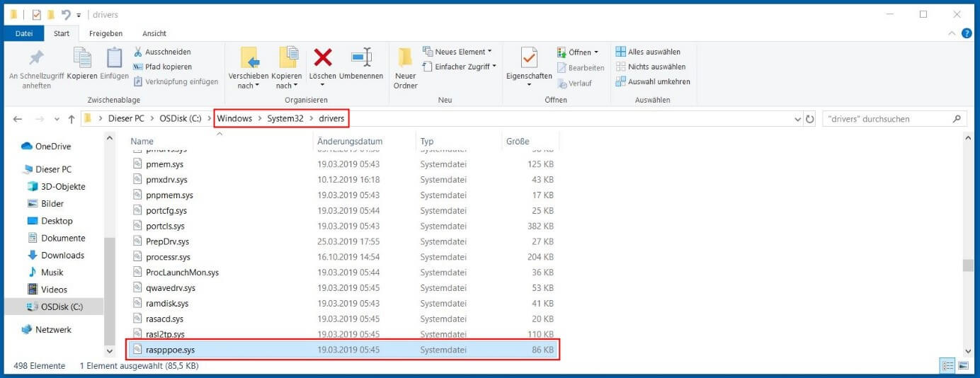Open Explorer help question mark
The width and height of the screenshot is (980, 378).
click(967, 33)
